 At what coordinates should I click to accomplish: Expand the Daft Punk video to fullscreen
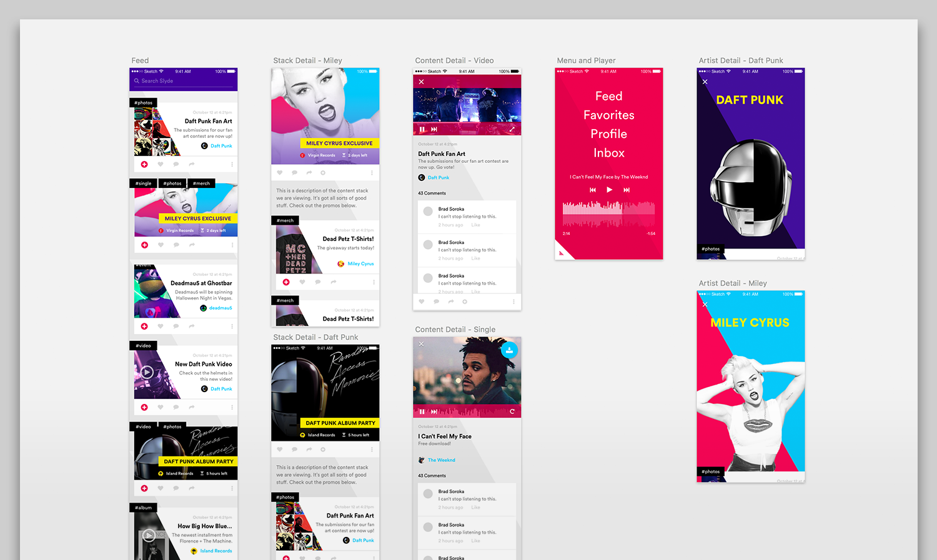coord(512,129)
